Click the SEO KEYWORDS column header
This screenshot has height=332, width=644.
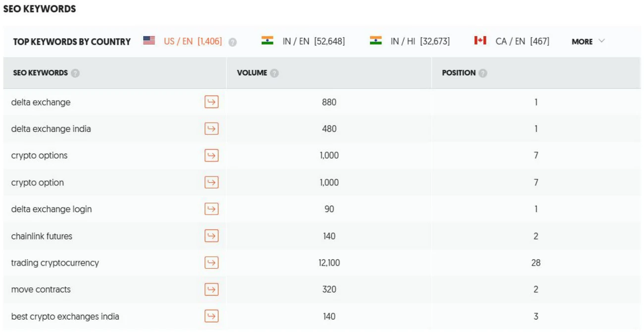point(40,73)
